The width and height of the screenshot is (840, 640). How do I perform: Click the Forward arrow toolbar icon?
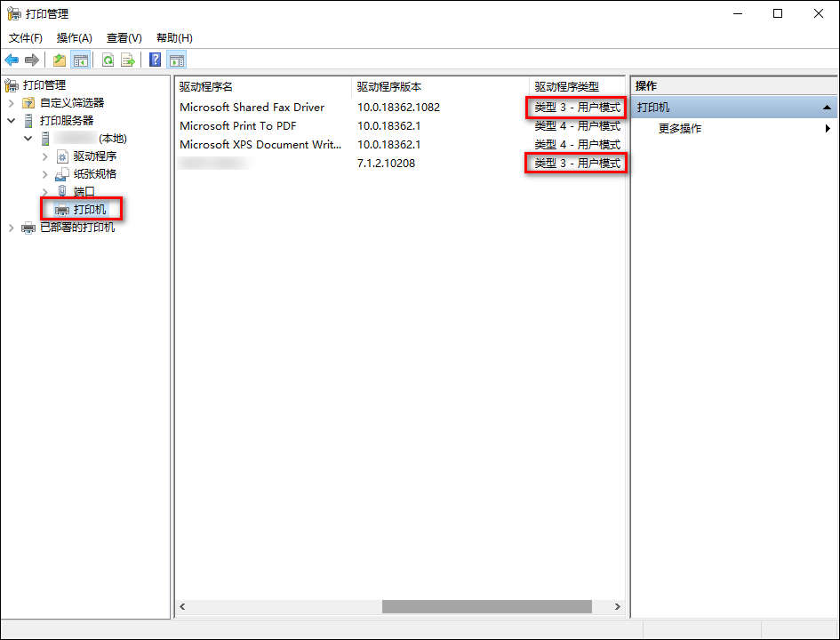32,60
